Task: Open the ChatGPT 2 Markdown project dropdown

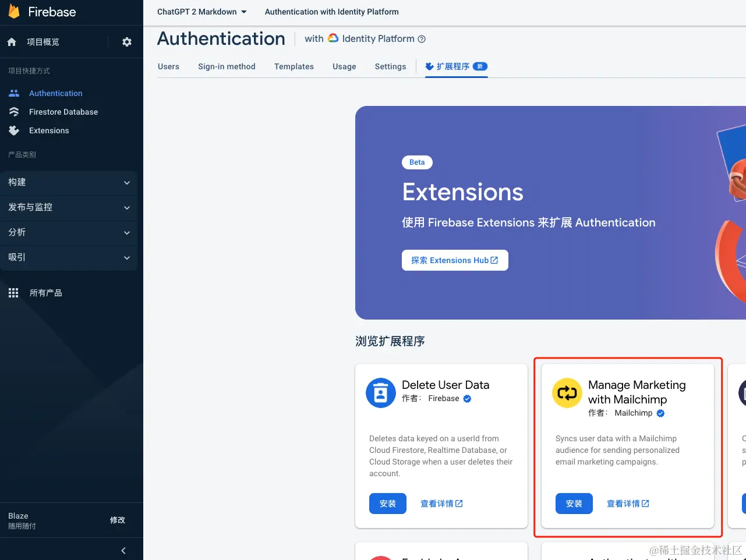Action: pos(202,12)
